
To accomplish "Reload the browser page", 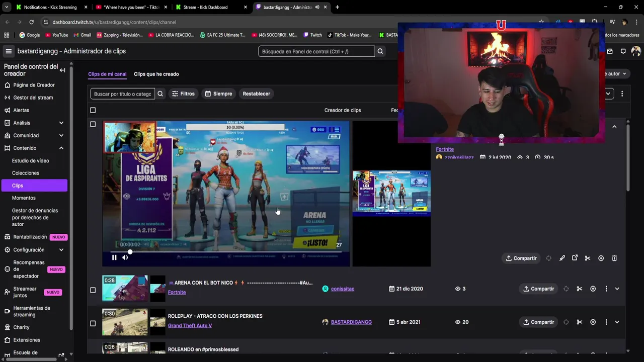I will pyautogui.click(x=31, y=22).
